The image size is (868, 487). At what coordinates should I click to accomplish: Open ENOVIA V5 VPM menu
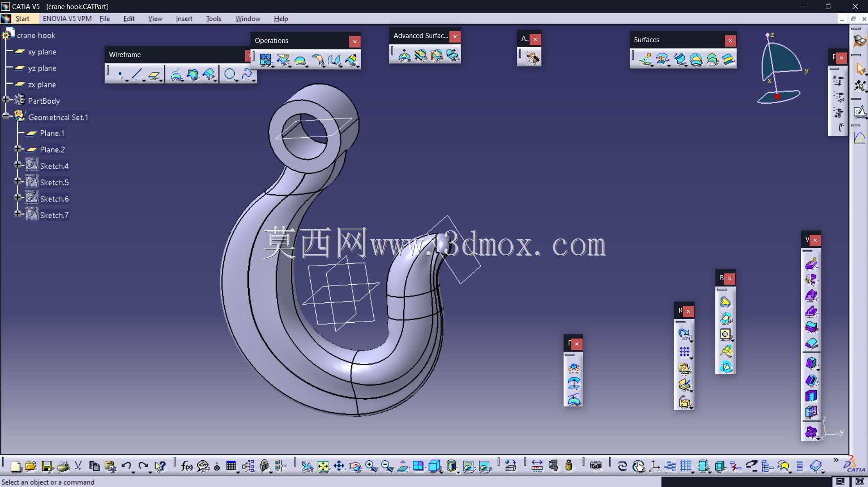pyautogui.click(x=67, y=19)
